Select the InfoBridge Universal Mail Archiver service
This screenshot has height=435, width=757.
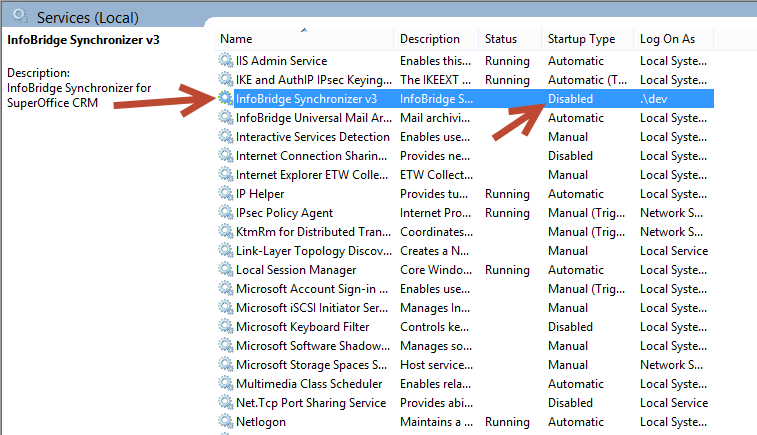pos(464,118)
